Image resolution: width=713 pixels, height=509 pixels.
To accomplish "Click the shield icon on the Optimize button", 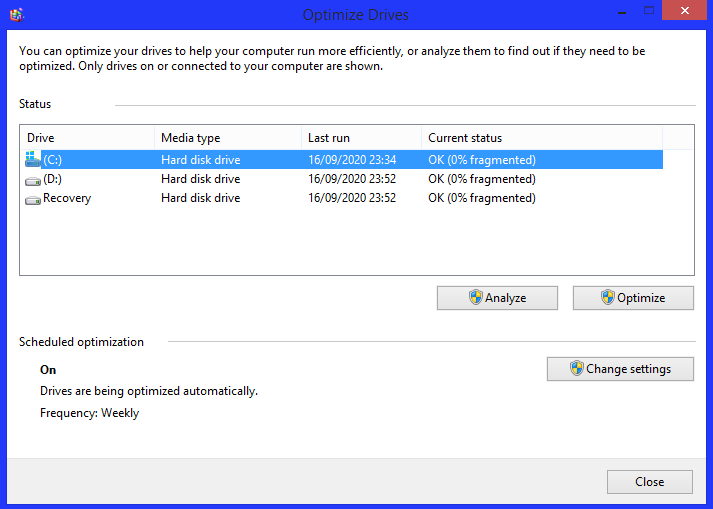I will (608, 298).
